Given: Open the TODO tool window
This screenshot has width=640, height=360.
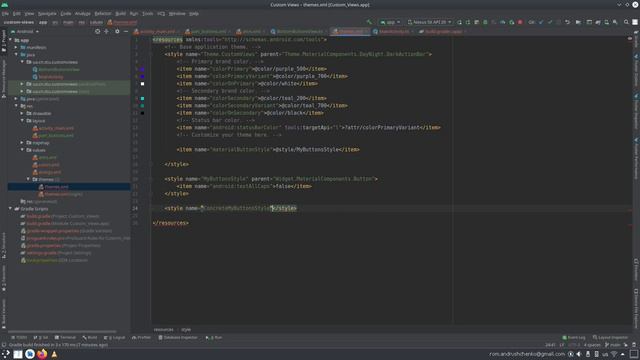Looking at the screenshot, I should pyautogui.click(x=19, y=338).
